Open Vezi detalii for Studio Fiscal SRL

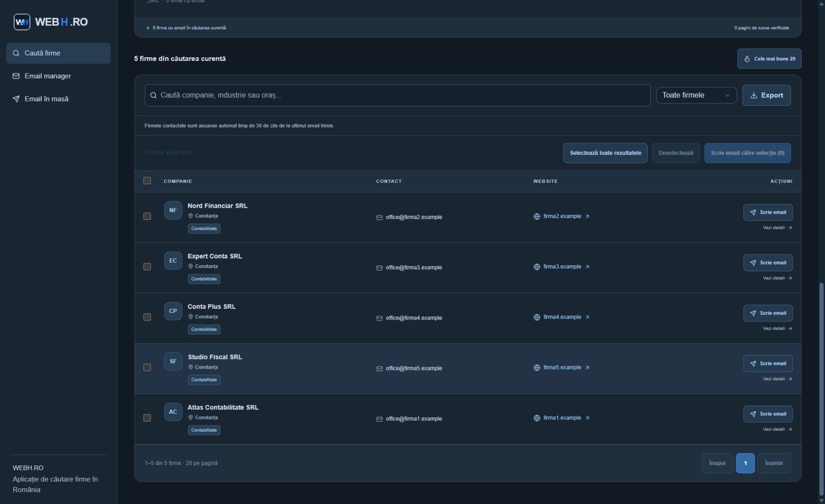[777, 379]
